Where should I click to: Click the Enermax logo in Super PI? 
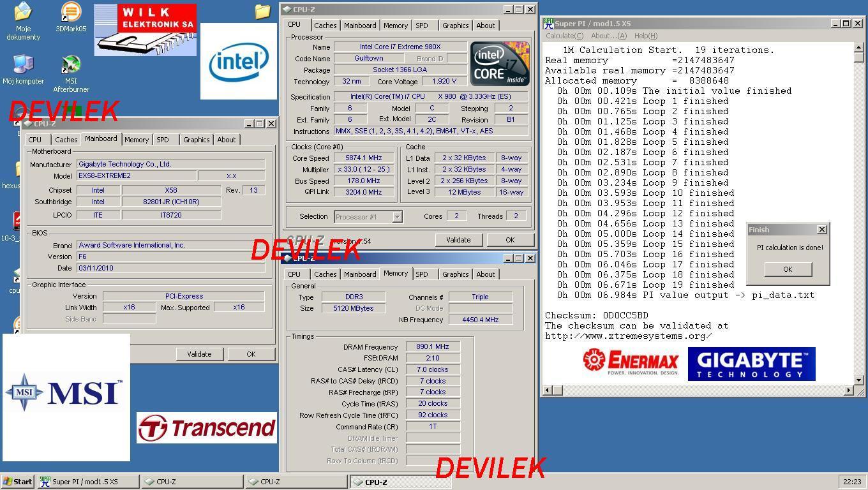631,362
